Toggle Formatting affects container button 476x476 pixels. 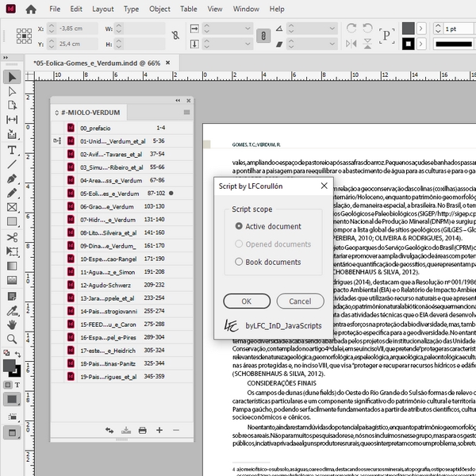coord(8,385)
